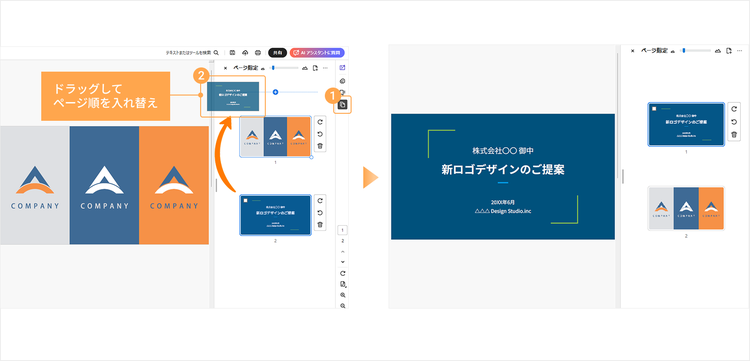Click the rotate view icon in the tool rail
This screenshot has height=361, width=750.
point(342,273)
